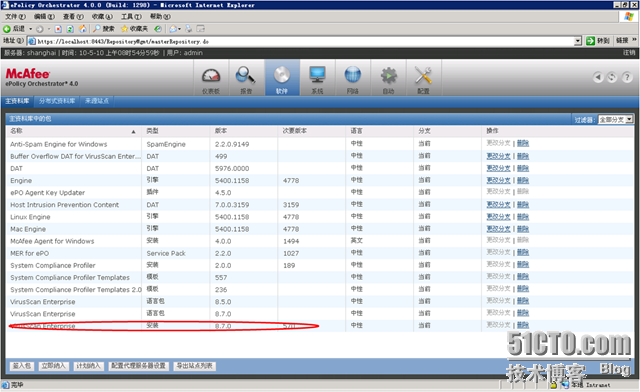Image resolution: width=640 pixels, height=392 pixels.
Task: Click the IE Stop icon
Action: [x=58, y=29]
